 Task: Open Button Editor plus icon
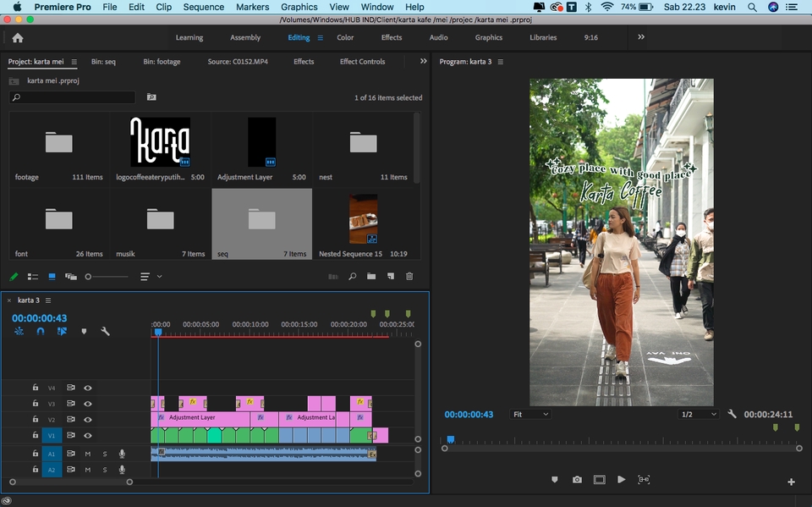[x=792, y=482]
